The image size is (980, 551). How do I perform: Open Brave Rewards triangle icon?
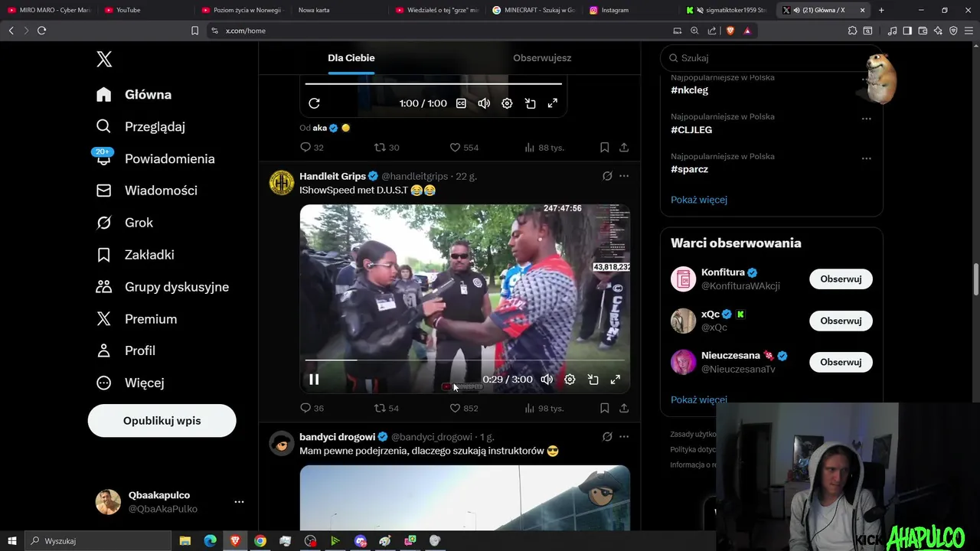pyautogui.click(x=746, y=31)
